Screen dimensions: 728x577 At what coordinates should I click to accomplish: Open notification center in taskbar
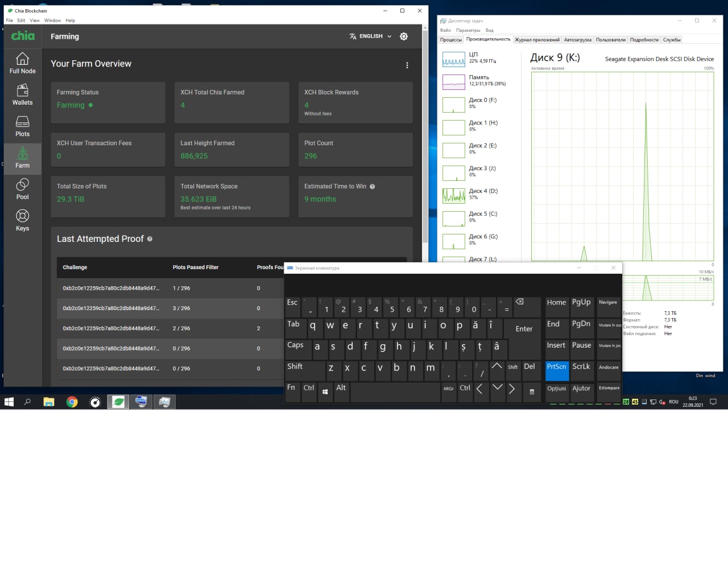tap(713, 402)
